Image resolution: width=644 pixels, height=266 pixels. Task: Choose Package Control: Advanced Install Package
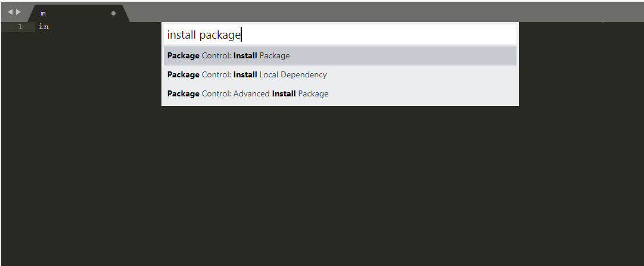(x=340, y=93)
